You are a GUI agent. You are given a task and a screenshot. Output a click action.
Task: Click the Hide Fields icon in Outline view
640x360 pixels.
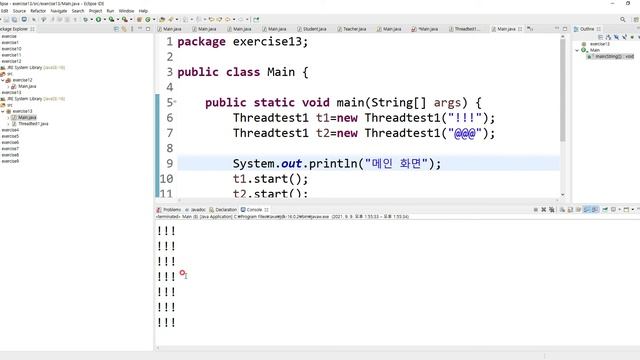click(616, 37)
